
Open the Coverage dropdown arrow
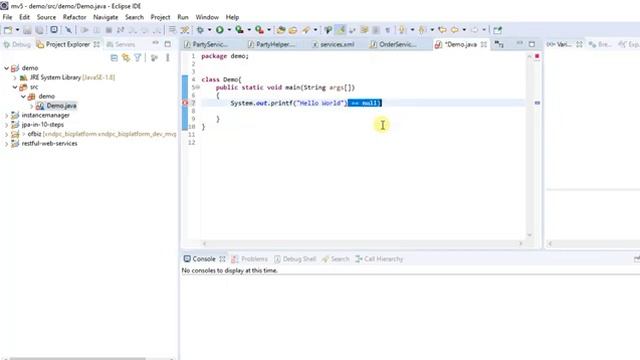tap(249, 30)
